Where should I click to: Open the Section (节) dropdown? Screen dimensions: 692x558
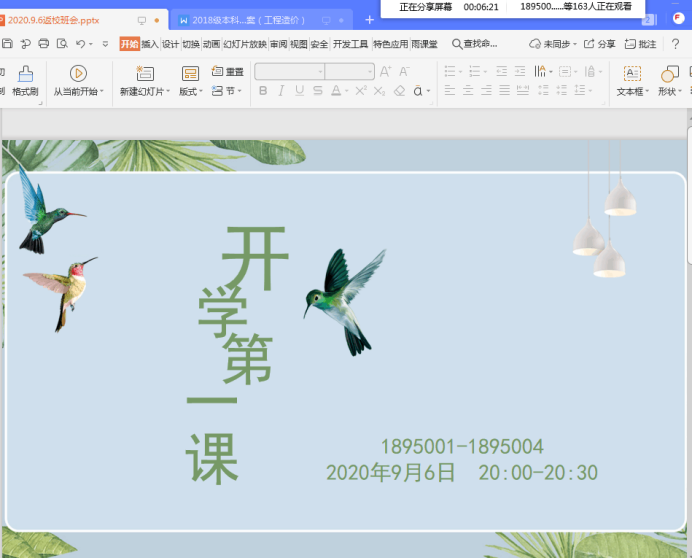click(228, 91)
